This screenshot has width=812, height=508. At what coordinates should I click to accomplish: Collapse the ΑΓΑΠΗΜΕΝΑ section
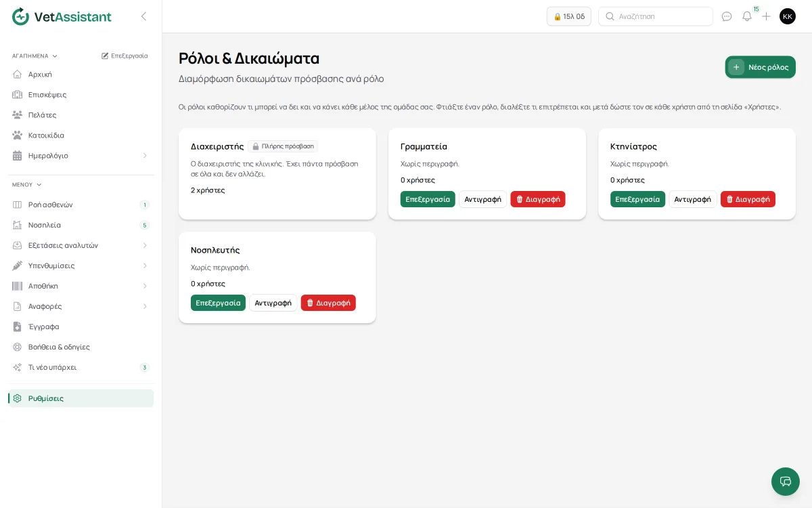(x=35, y=56)
